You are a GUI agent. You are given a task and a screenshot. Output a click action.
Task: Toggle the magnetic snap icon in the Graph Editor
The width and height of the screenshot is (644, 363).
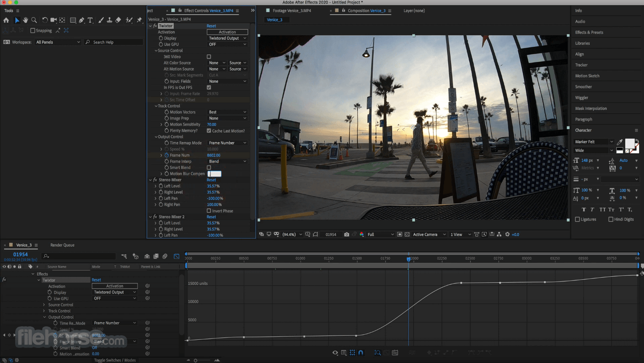(361, 352)
